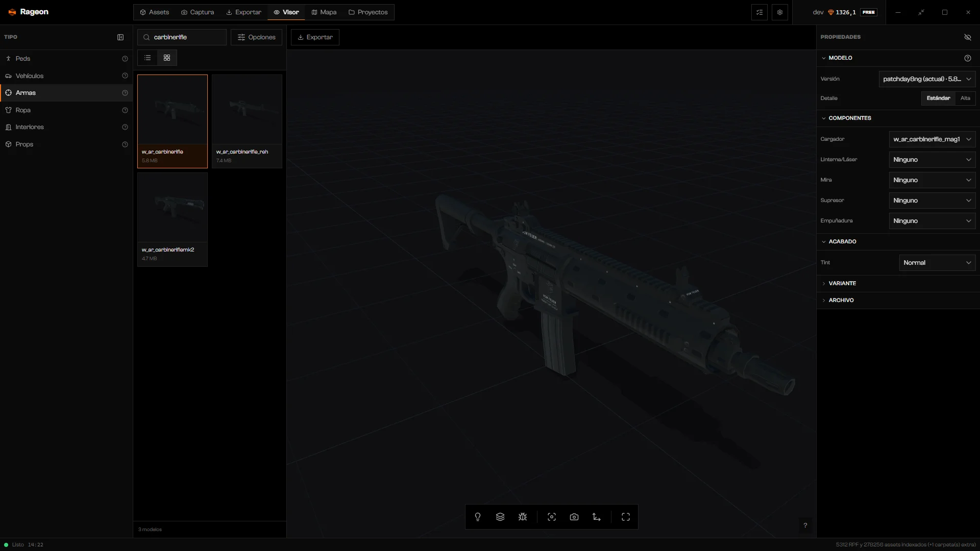
Task: Switch to list view layout
Action: [148, 58]
